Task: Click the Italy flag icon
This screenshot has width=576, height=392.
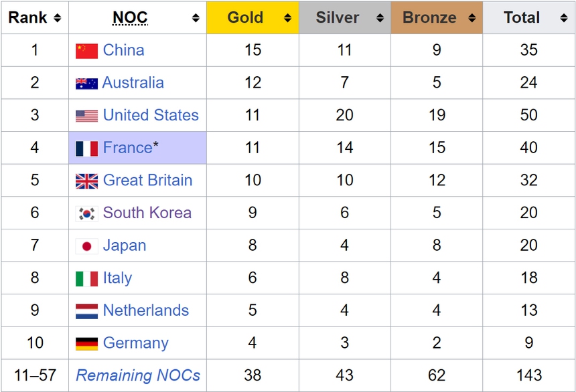Action: 86,278
